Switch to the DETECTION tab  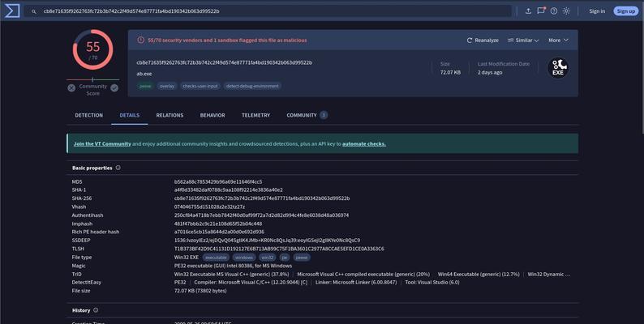pyautogui.click(x=88, y=115)
